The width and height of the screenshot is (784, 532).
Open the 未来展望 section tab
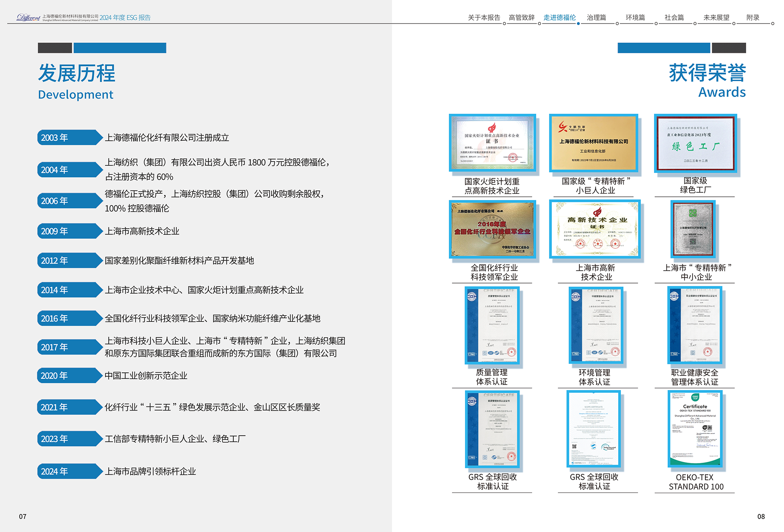tap(716, 18)
